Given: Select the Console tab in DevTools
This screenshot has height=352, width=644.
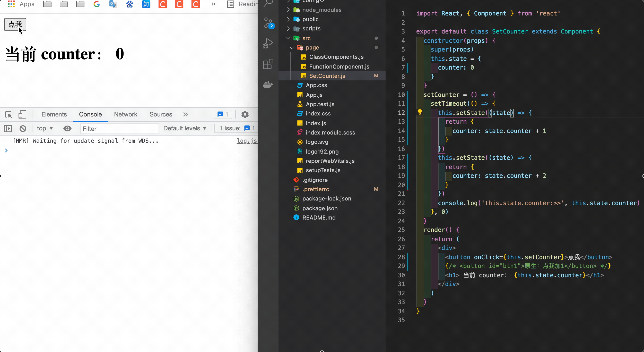Looking at the screenshot, I should [x=90, y=114].
